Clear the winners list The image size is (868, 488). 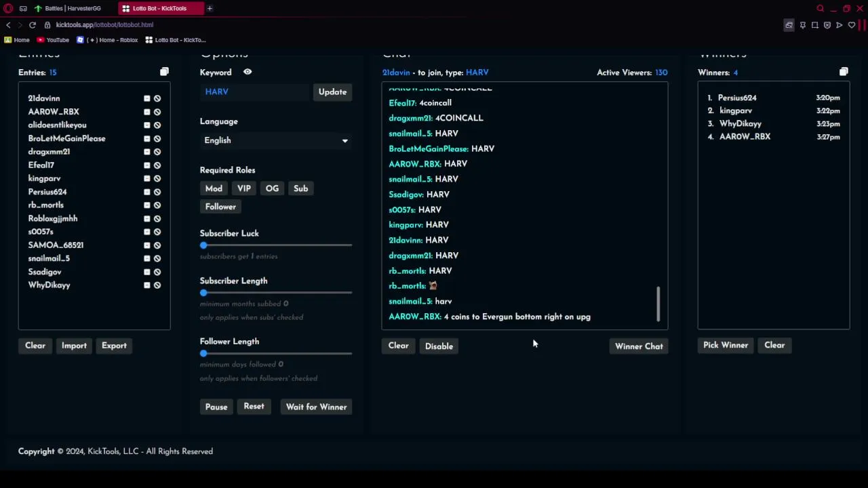pyautogui.click(x=774, y=346)
